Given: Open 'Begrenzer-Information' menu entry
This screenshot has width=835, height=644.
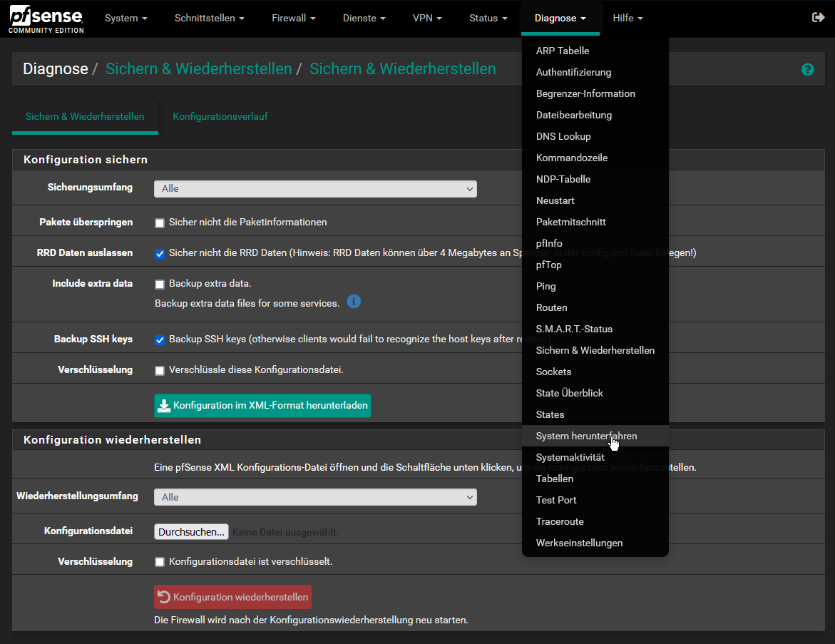Looking at the screenshot, I should (x=595, y=93).
